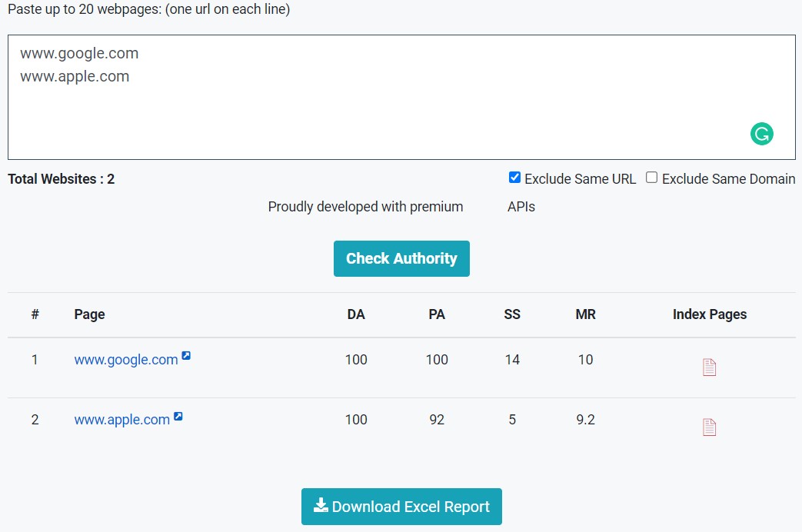
Task: Click the Page column header
Action: pos(89,314)
